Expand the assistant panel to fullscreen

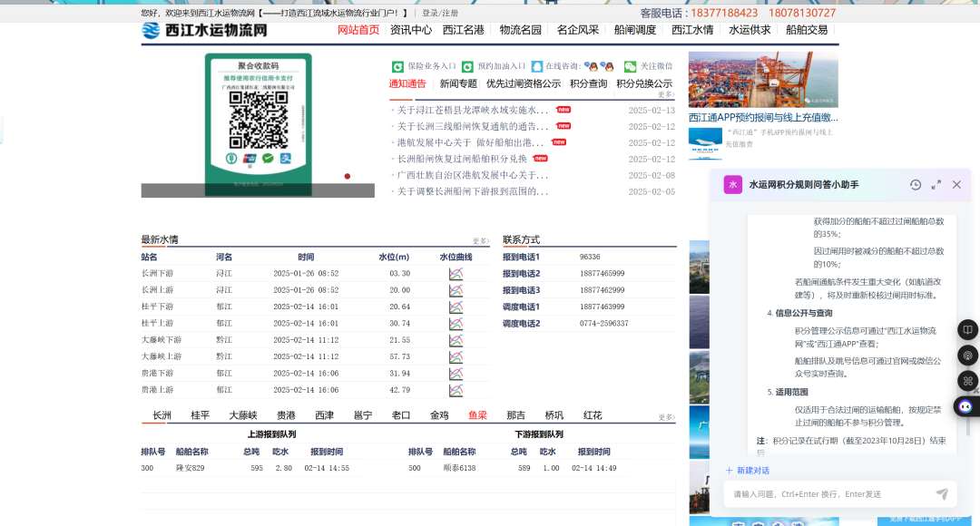[x=936, y=185]
